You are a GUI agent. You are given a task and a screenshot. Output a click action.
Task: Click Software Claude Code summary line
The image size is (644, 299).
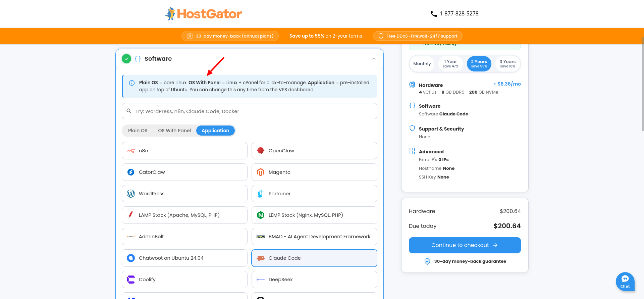(x=443, y=114)
